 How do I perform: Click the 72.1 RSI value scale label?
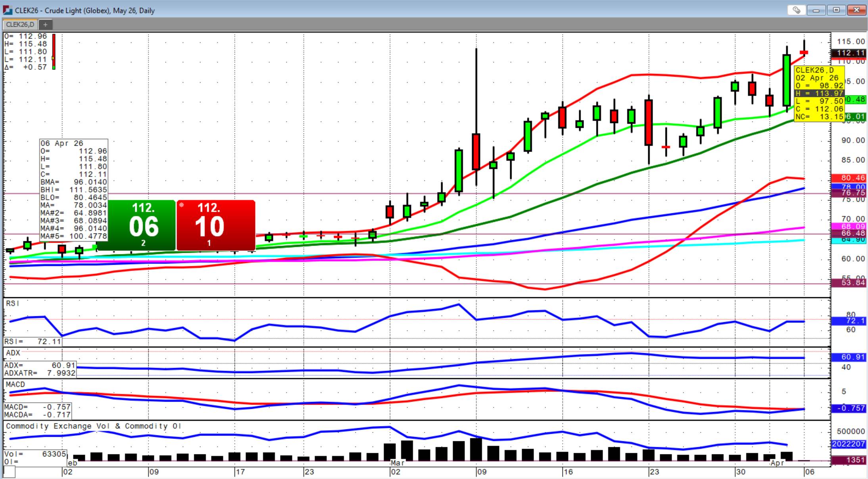848,321
